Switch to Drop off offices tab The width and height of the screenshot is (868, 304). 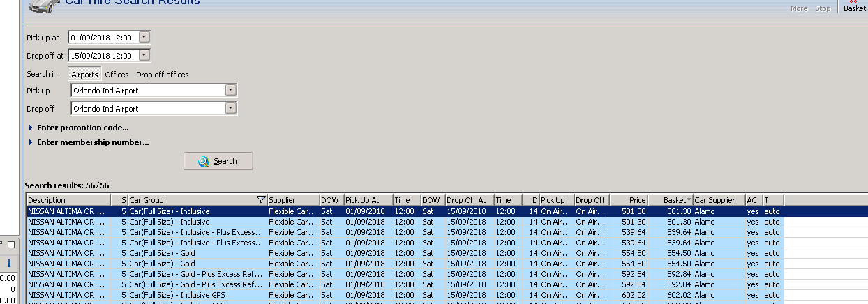[x=162, y=74]
